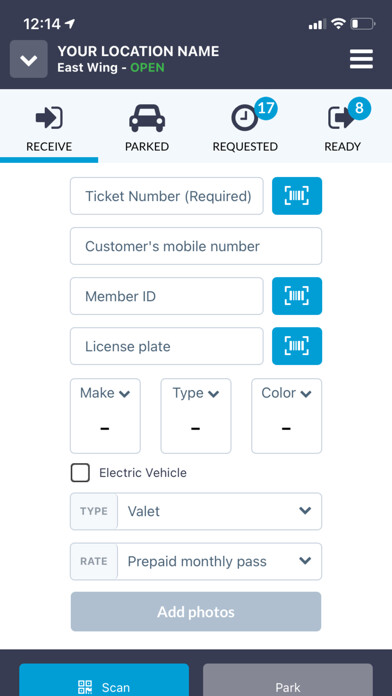Tap the Add photos button
Screen dimensions: 392x696
point(196,612)
